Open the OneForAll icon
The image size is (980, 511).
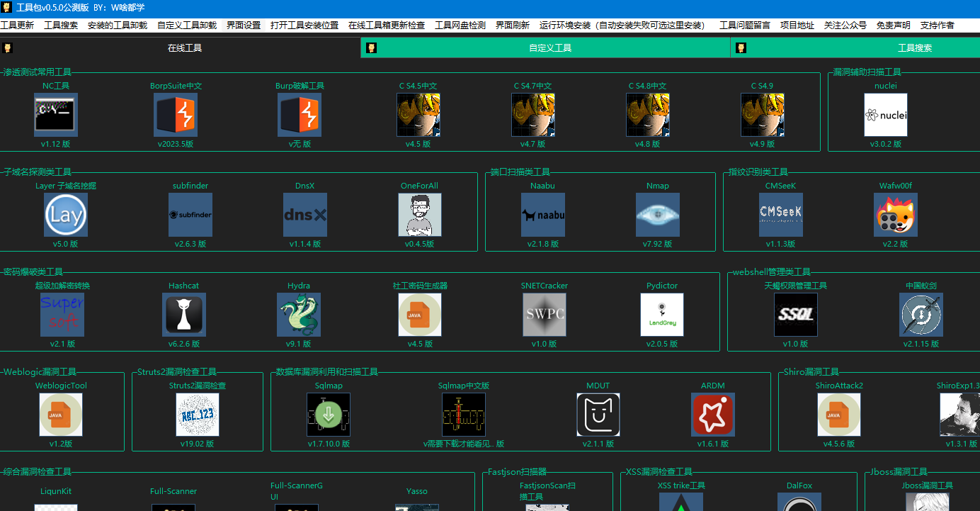[x=420, y=215]
